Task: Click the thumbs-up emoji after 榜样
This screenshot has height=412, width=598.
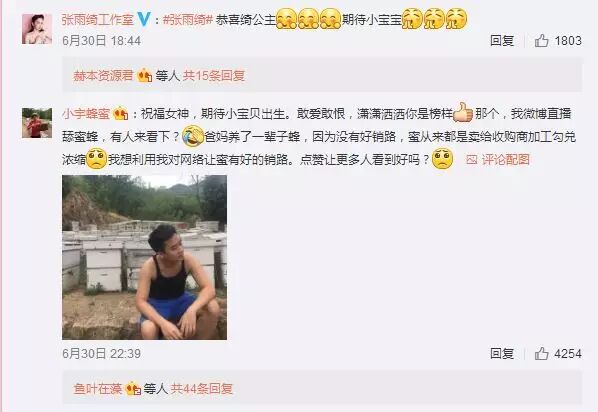Action: click(x=463, y=113)
